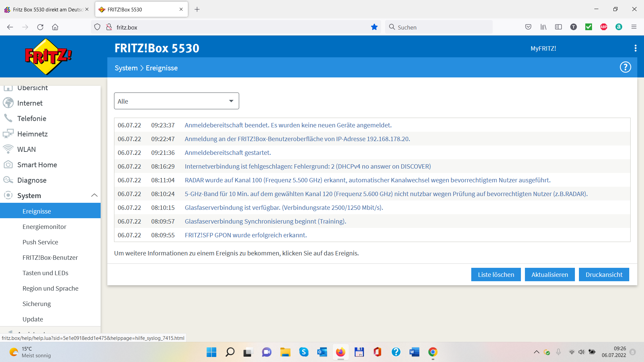Open the taskbar clock and date
The width and height of the screenshot is (644, 362).
[614, 352]
